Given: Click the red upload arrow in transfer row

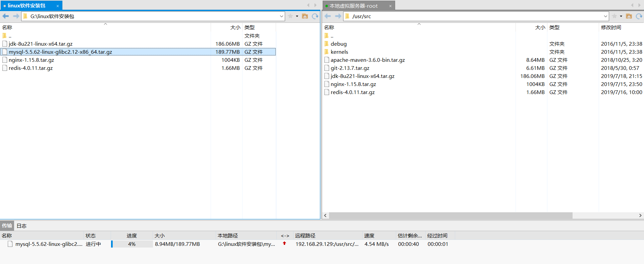Looking at the screenshot, I should [284, 244].
